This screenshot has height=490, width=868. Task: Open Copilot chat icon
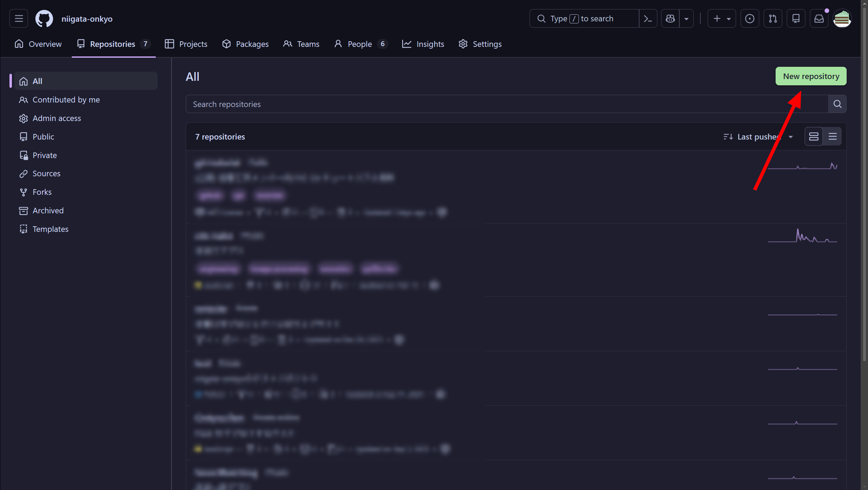(x=670, y=19)
